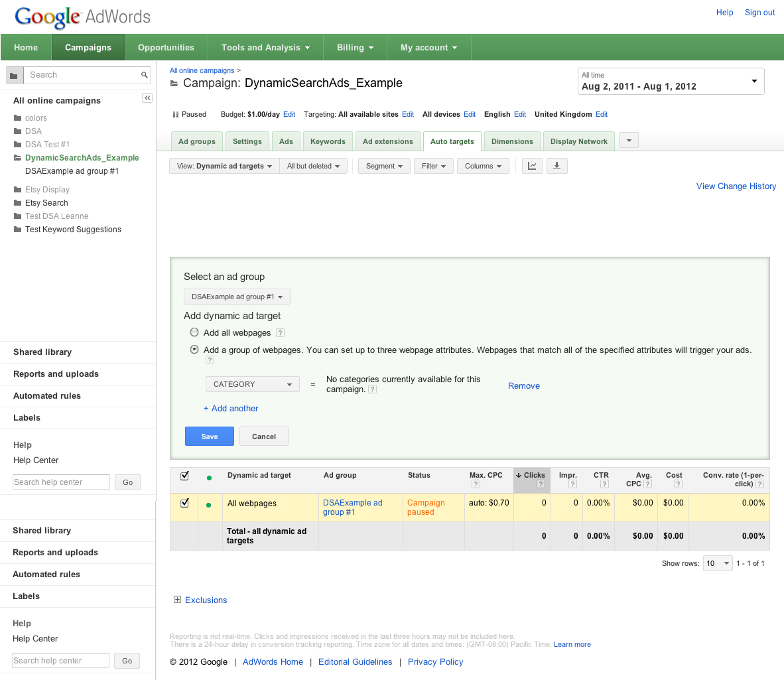Click the Cancel button

[264, 437]
